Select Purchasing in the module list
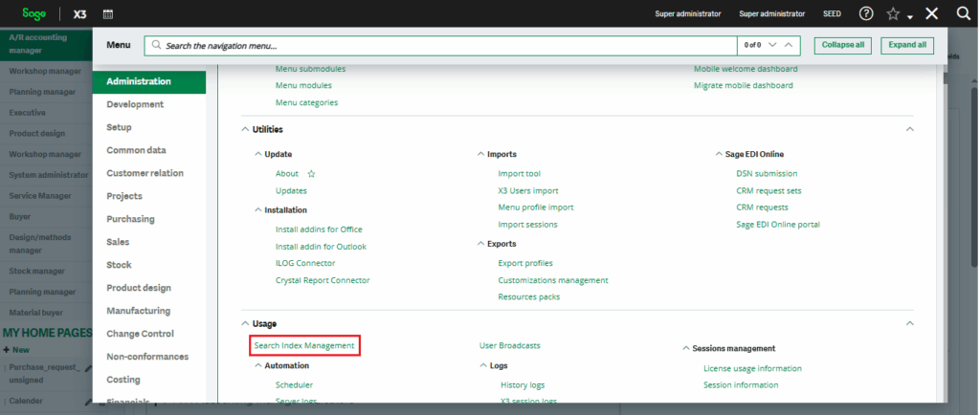The image size is (980, 415). pyautogui.click(x=130, y=219)
